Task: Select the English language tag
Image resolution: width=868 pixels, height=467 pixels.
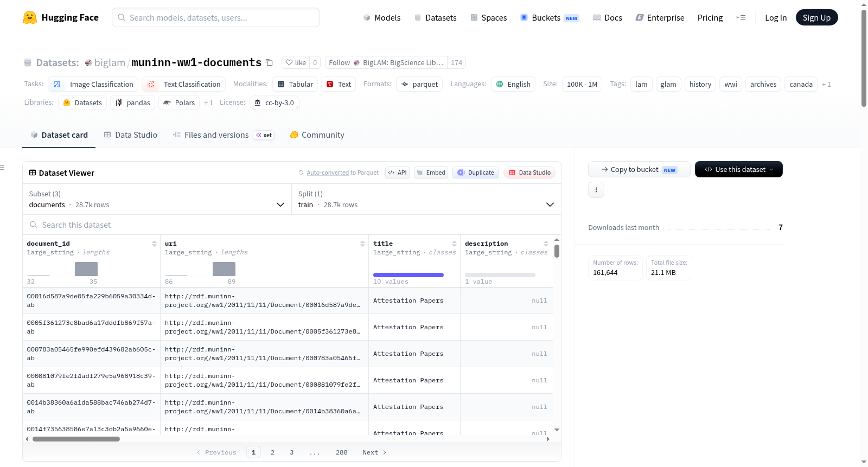Action: click(x=513, y=84)
